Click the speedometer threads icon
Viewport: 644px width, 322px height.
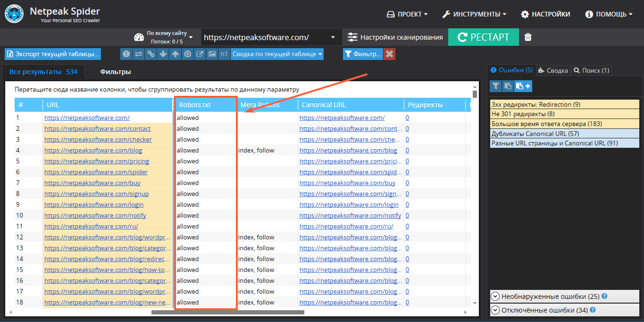[x=139, y=38]
